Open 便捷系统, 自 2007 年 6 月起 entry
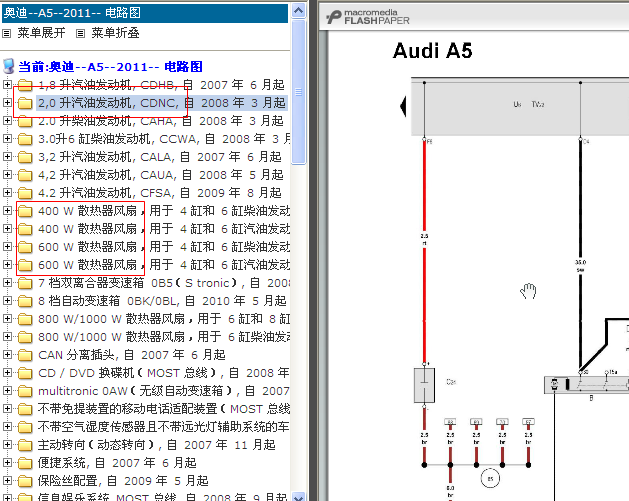 click(x=117, y=463)
